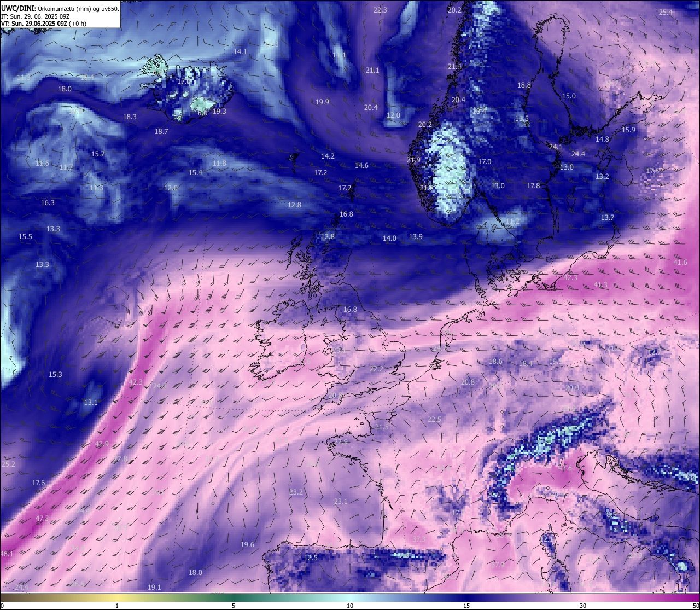Image resolution: width=700 pixels, height=610 pixels.
Task: Click the colorbar tick label '5'
Action: 234,606
